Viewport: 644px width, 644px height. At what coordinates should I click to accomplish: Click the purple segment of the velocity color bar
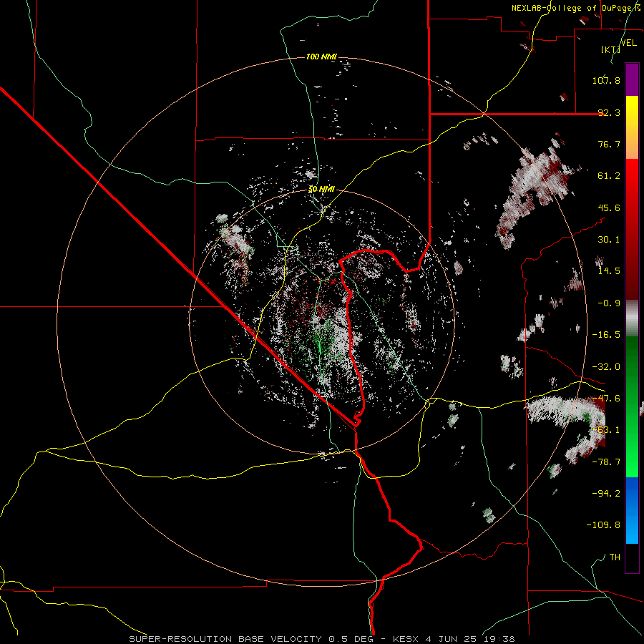632,79
